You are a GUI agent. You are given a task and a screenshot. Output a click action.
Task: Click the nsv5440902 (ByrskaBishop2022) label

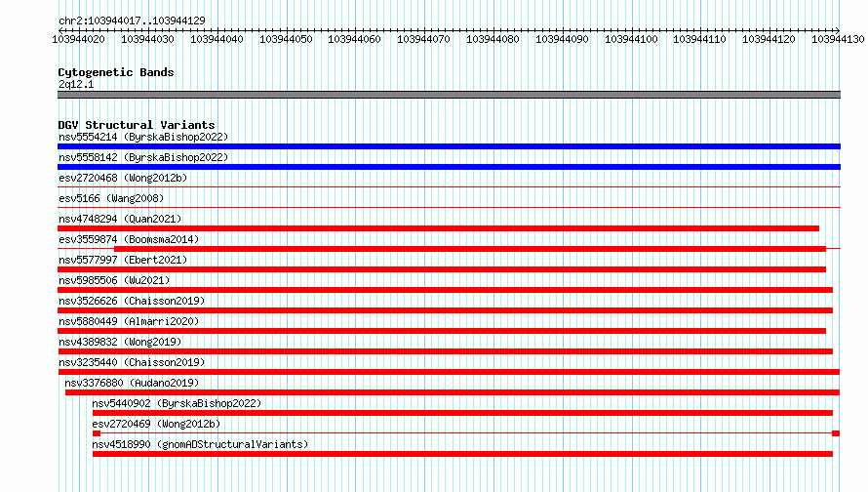(177, 403)
